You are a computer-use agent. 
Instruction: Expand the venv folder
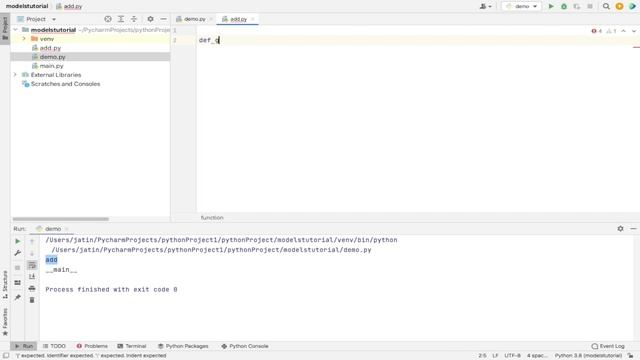coord(24,39)
